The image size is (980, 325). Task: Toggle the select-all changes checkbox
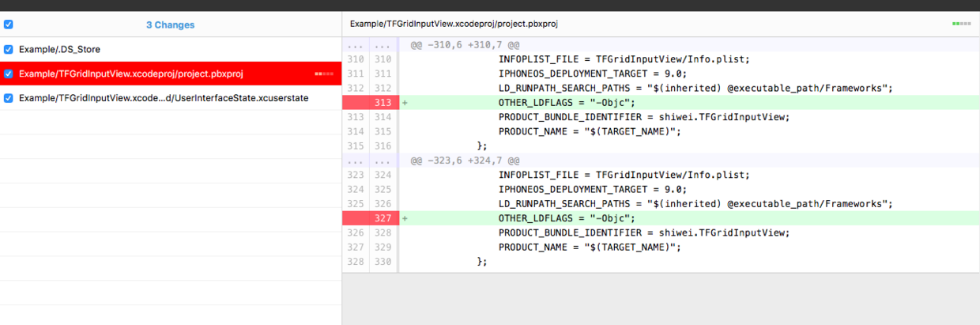[8, 25]
